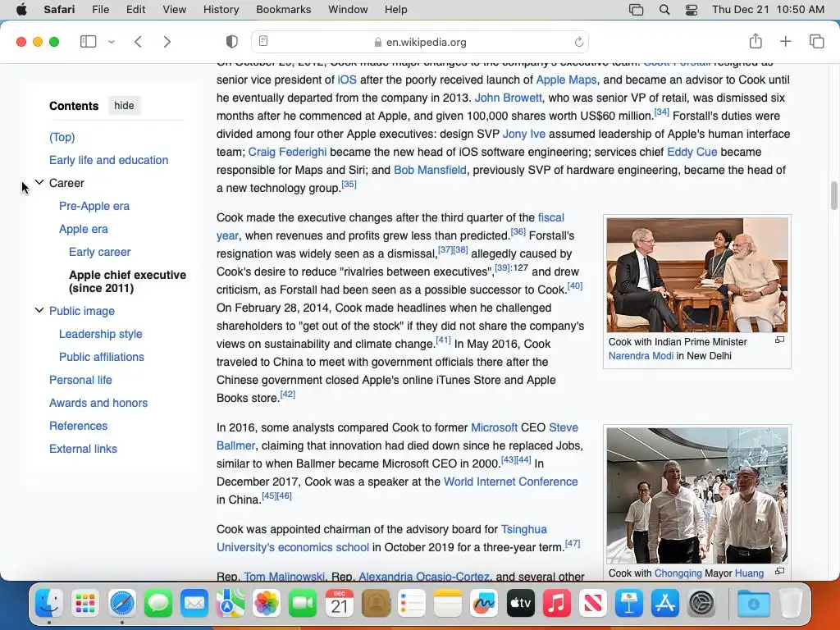Screen dimensions: 840x630
Task: Click the en.wikipedia.org address field
Action: (x=420, y=42)
